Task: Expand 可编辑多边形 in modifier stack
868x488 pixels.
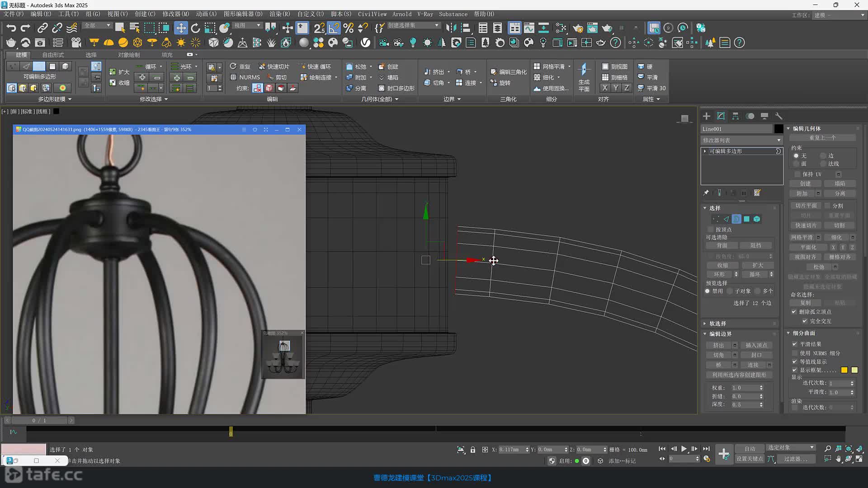Action: [x=705, y=151]
